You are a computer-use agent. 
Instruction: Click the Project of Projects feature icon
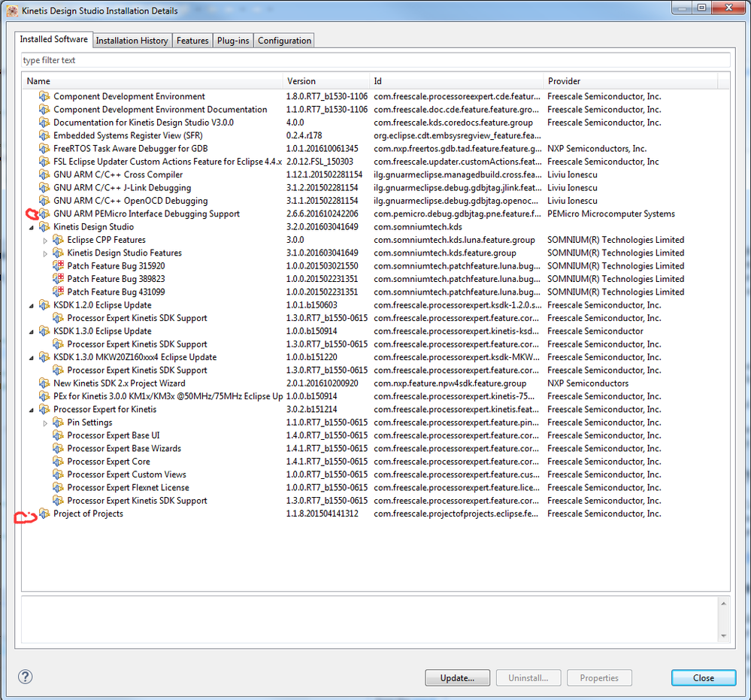tap(44, 514)
